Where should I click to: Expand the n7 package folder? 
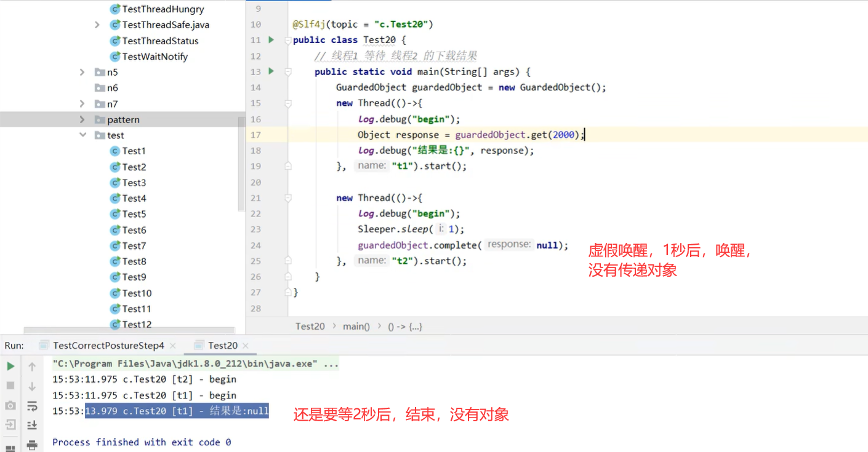pyautogui.click(x=82, y=104)
